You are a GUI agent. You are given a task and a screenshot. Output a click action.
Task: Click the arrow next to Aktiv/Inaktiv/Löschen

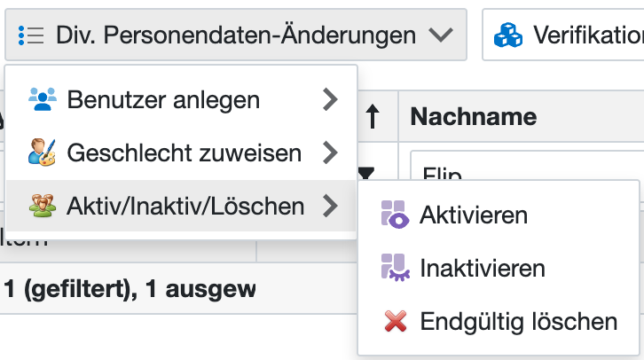coord(331,207)
